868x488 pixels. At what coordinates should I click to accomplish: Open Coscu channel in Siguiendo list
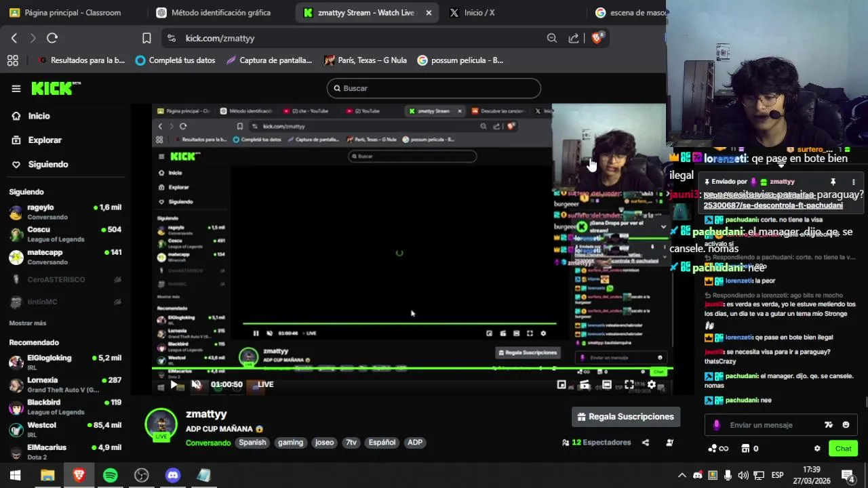(x=64, y=234)
